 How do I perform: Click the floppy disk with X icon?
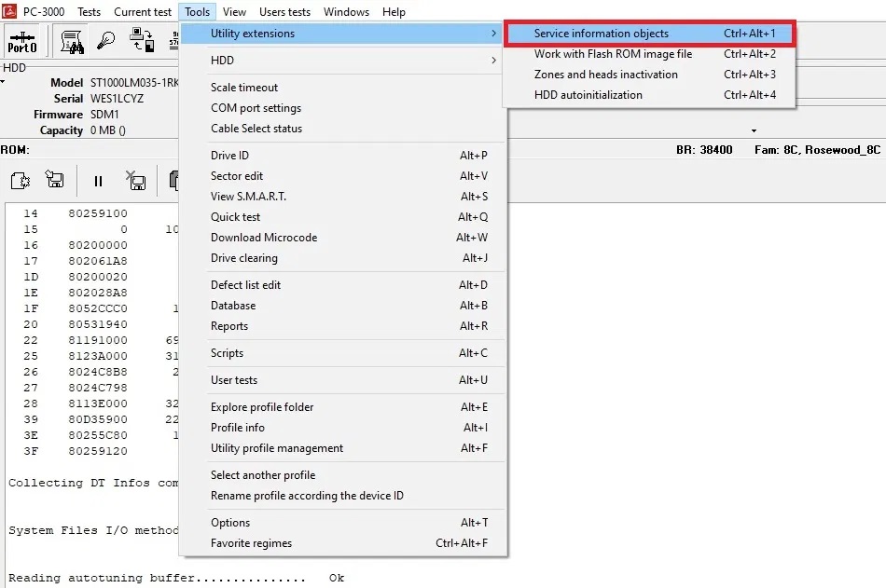(x=136, y=181)
